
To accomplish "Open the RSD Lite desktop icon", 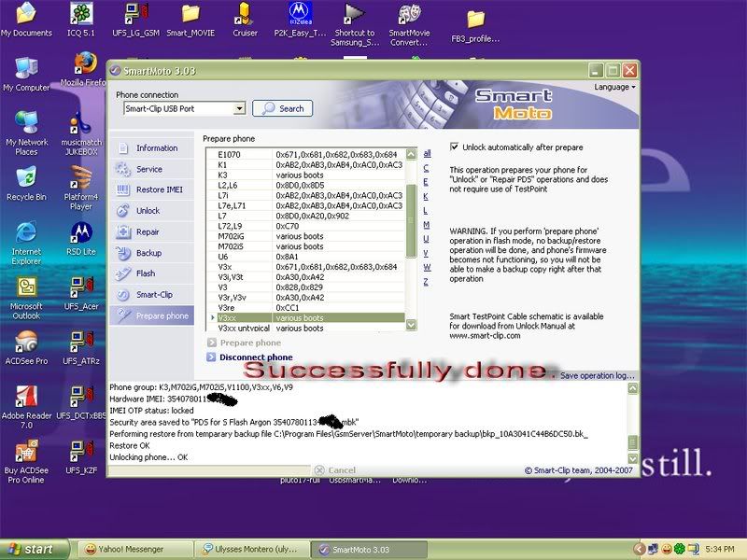I will (x=81, y=239).
